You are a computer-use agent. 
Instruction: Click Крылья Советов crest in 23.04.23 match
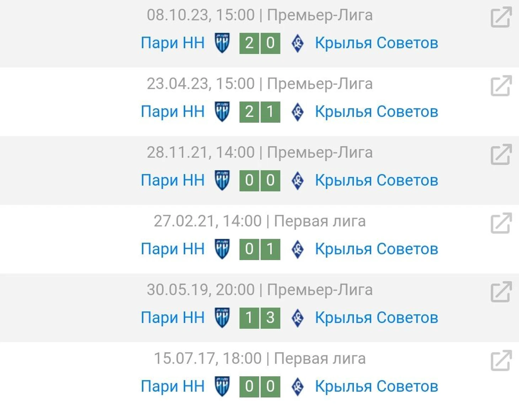[298, 112]
